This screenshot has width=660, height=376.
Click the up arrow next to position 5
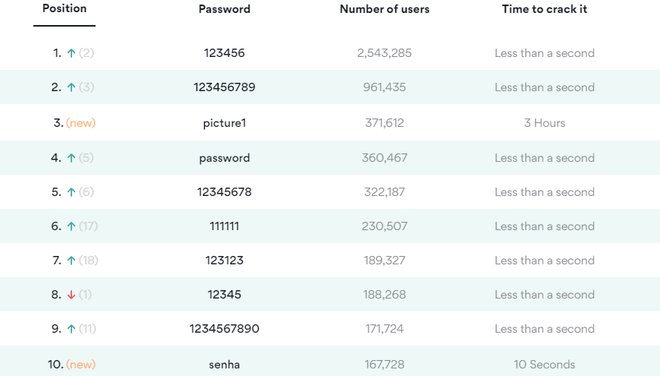(x=71, y=192)
